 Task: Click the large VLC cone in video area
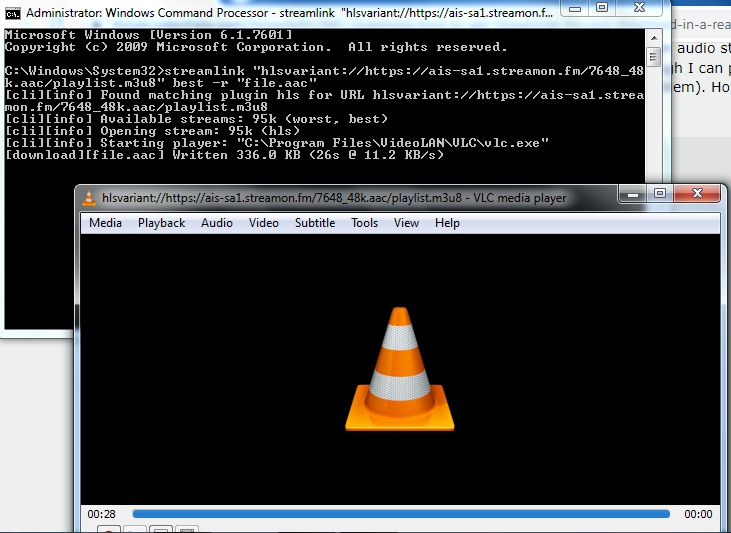(400, 369)
